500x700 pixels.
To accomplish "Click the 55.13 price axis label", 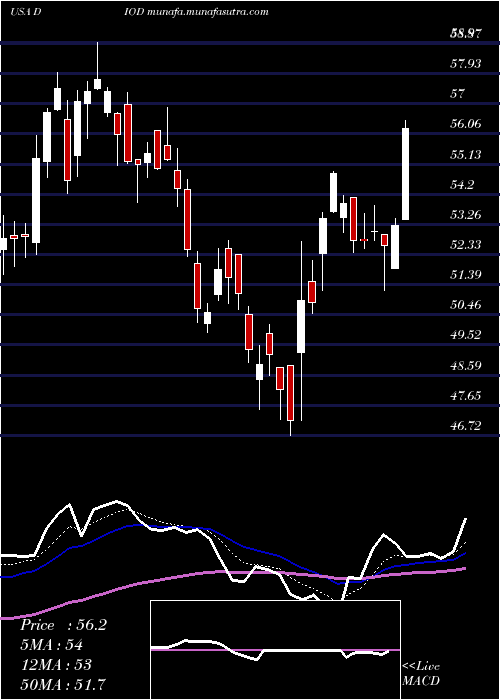I will 466,154.
